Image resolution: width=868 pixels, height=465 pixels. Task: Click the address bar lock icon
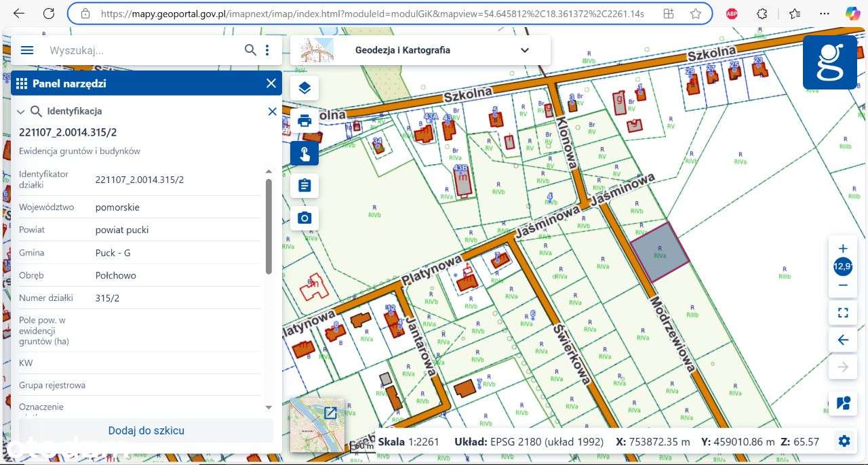click(85, 14)
